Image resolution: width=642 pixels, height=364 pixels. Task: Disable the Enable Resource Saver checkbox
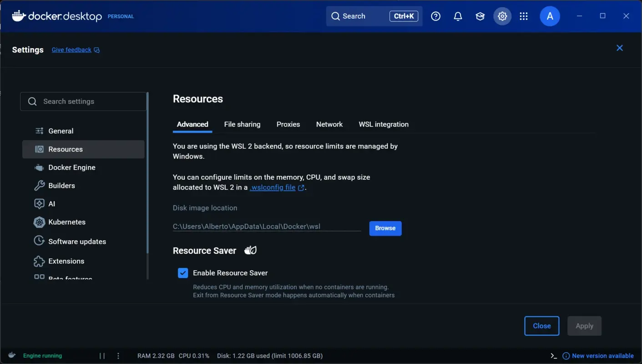click(x=182, y=273)
